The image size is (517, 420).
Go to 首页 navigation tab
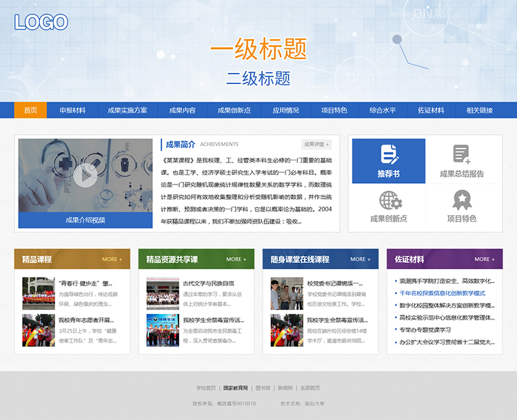coord(30,110)
